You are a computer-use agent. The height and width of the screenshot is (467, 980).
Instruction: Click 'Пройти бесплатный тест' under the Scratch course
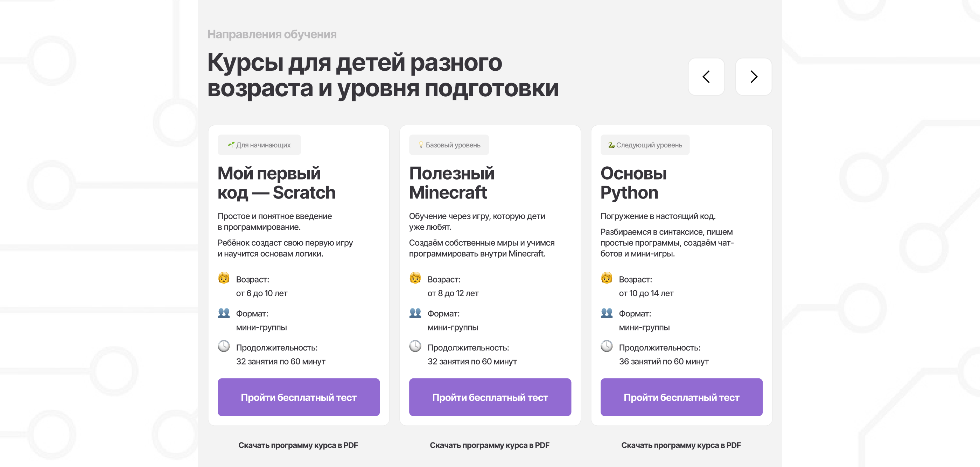[x=298, y=397]
